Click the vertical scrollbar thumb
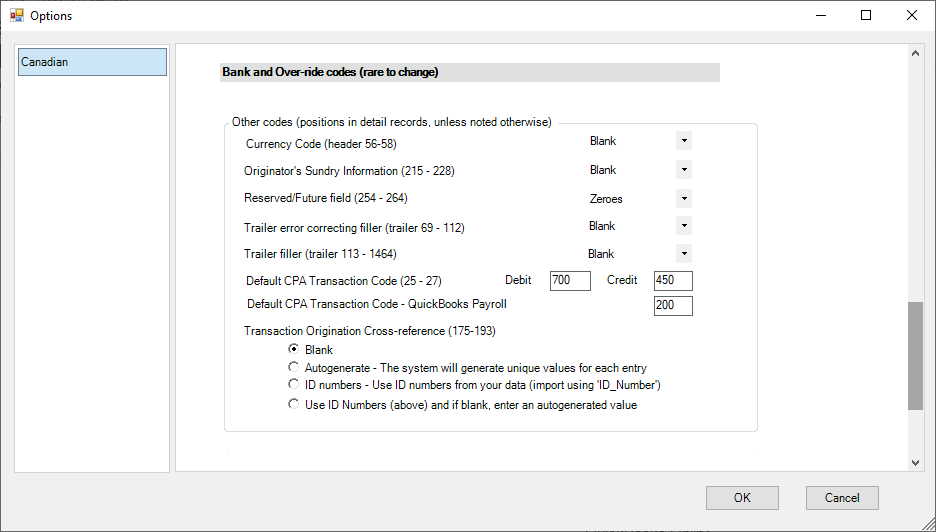 [x=915, y=355]
